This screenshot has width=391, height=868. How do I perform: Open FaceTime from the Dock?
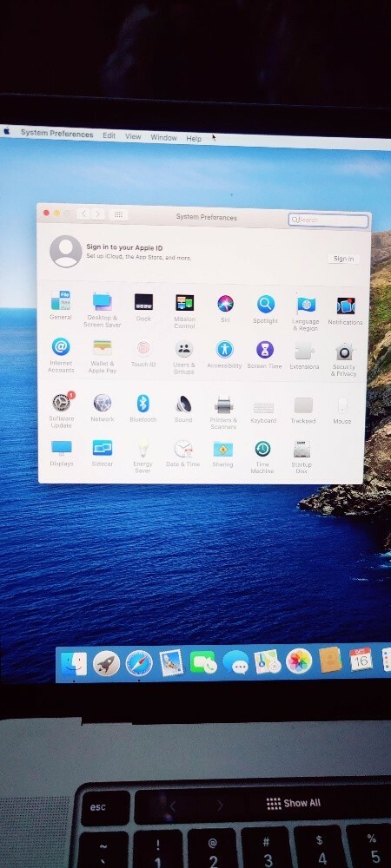coord(203,662)
